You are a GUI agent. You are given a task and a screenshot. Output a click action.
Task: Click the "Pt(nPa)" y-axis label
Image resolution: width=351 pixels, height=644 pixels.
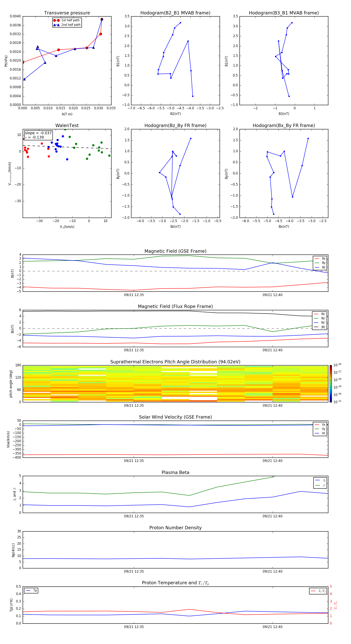point(6,61)
